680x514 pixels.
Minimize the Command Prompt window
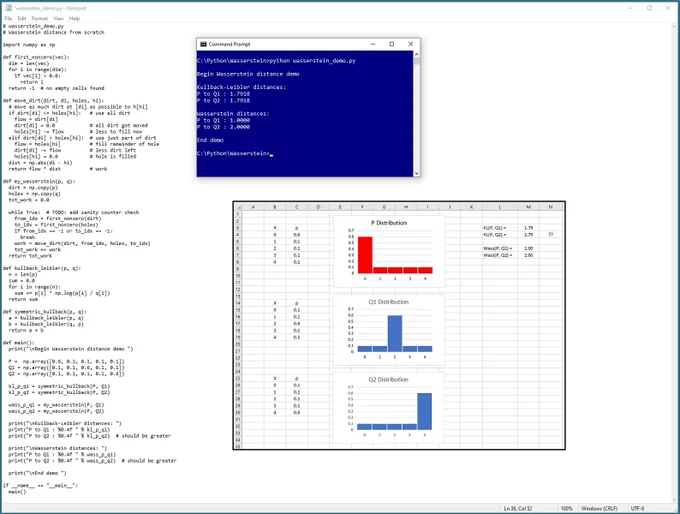373,44
